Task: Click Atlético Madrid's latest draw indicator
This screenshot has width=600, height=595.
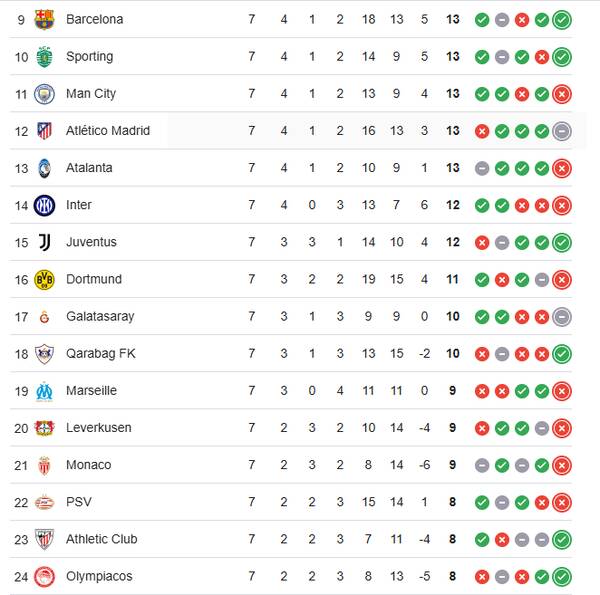Action: click(x=562, y=131)
